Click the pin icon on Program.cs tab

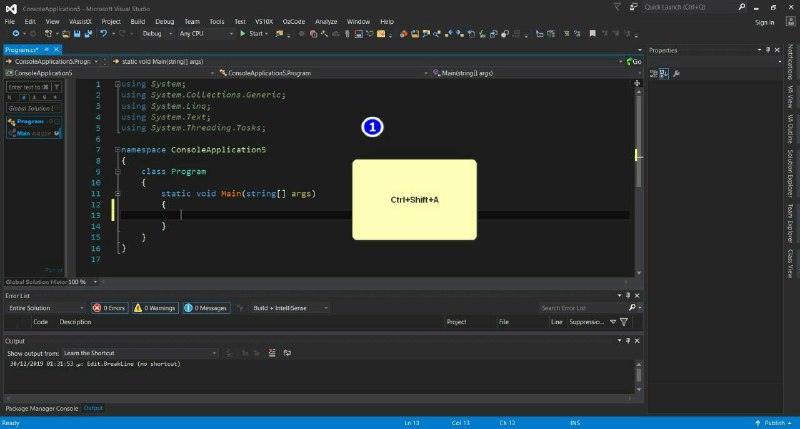click(46, 49)
